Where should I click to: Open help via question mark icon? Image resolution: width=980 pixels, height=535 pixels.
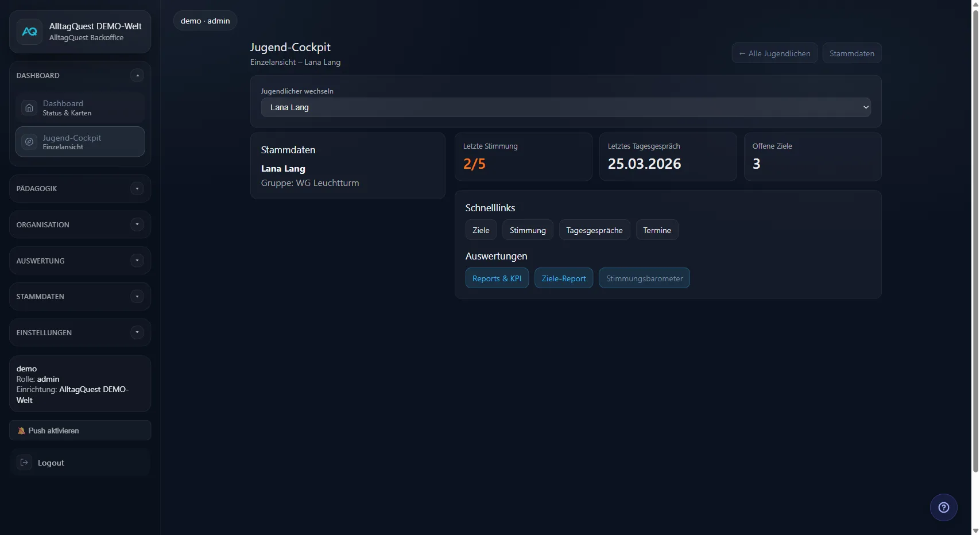point(943,507)
